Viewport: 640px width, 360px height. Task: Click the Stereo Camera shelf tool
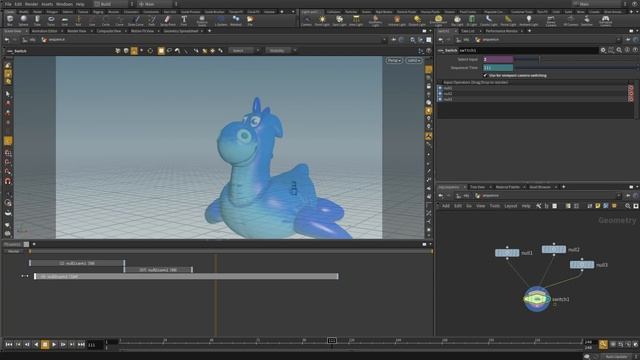[x=551, y=20]
